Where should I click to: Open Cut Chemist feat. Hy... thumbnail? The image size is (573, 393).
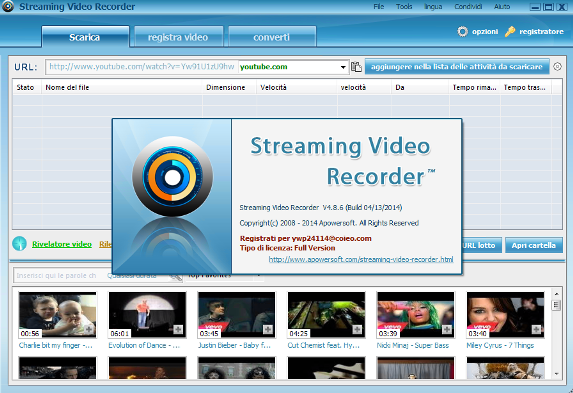tap(326, 315)
